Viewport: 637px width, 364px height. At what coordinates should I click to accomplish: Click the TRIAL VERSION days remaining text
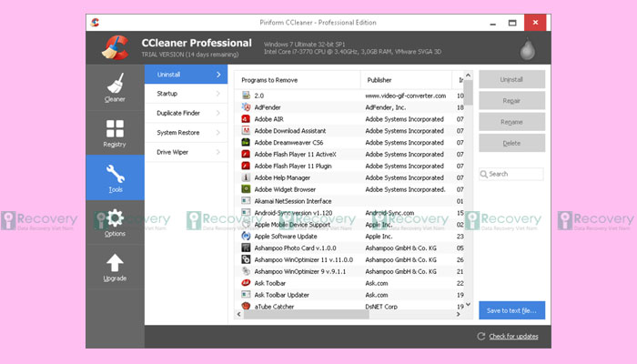pyautogui.click(x=190, y=55)
